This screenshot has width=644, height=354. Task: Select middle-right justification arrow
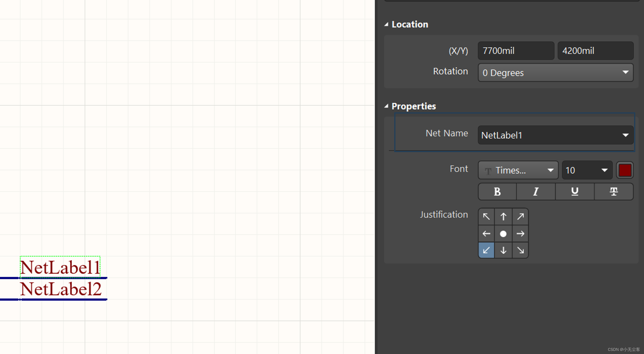pyautogui.click(x=520, y=234)
